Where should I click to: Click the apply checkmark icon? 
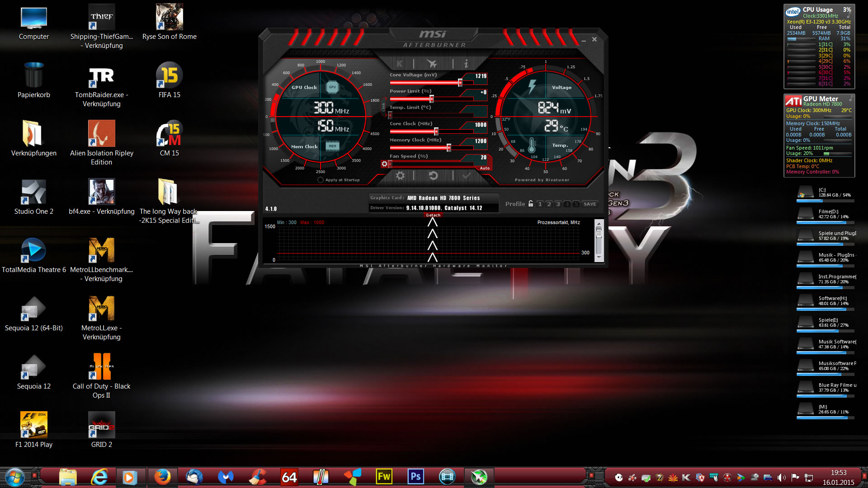pyautogui.click(x=467, y=176)
